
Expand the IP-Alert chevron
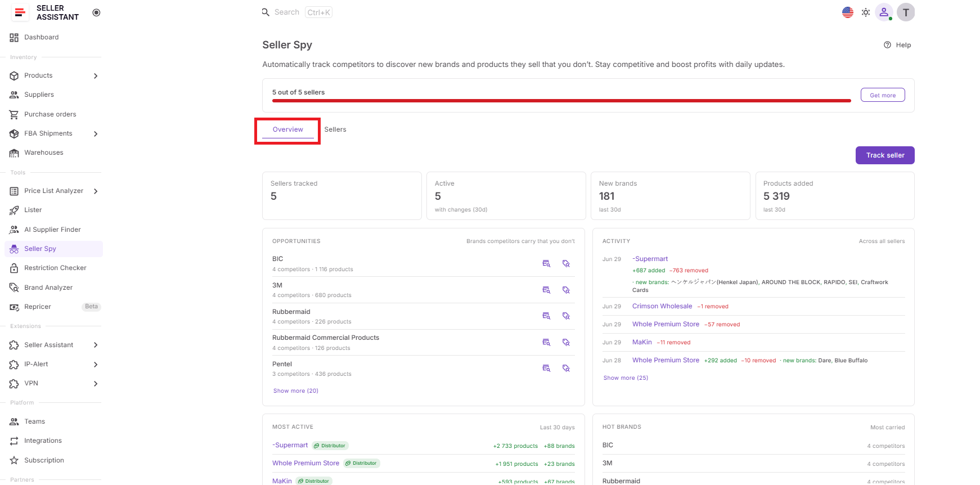(x=96, y=365)
